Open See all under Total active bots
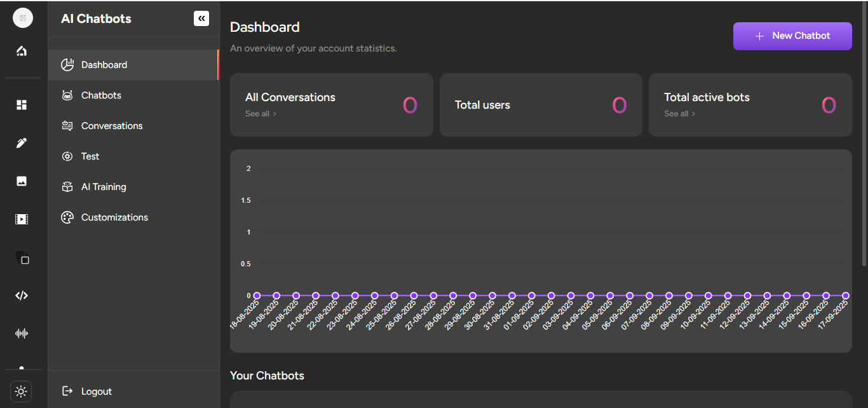 pos(679,114)
